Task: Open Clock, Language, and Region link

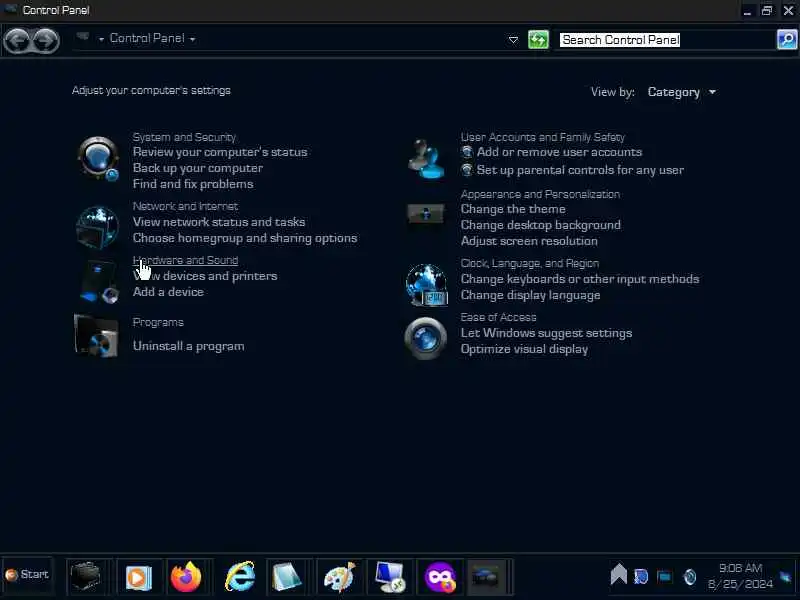Action: pos(530,263)
